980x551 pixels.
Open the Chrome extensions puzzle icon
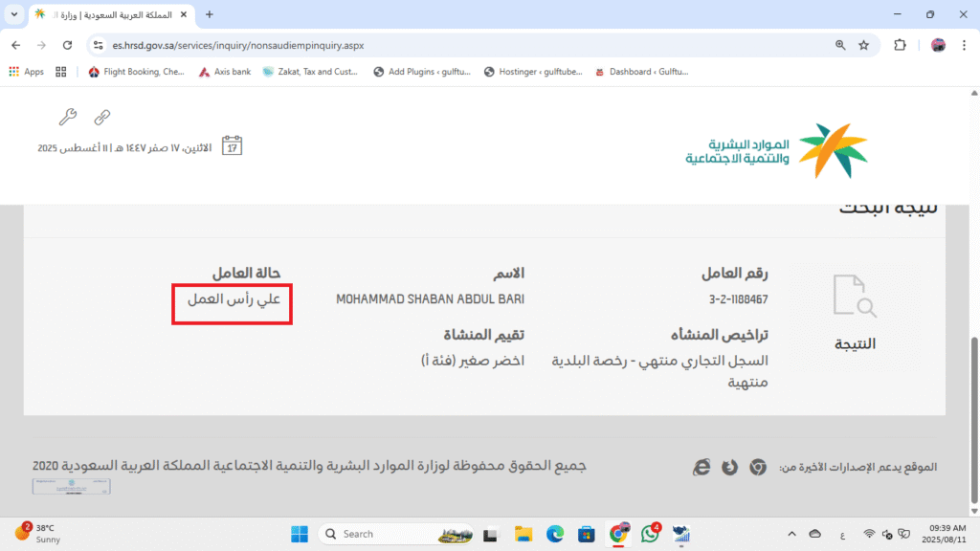[900, 45]
